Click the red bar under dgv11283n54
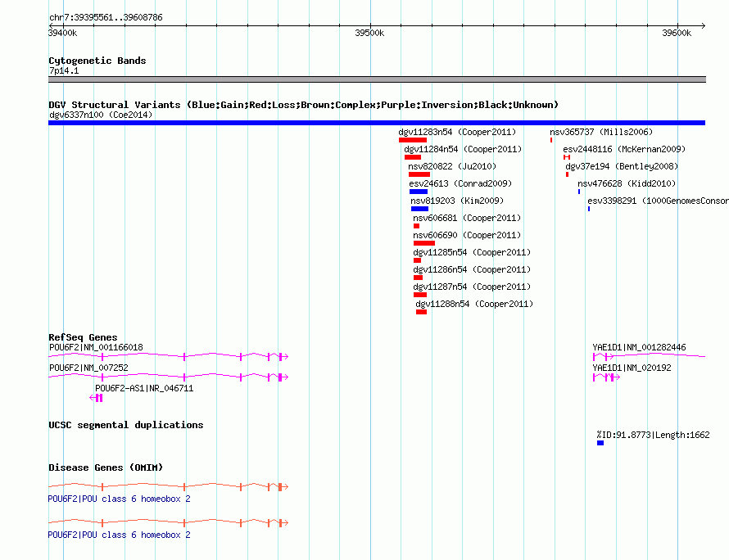This screenshot has width=729, height=560. click(x=412, y=140)
